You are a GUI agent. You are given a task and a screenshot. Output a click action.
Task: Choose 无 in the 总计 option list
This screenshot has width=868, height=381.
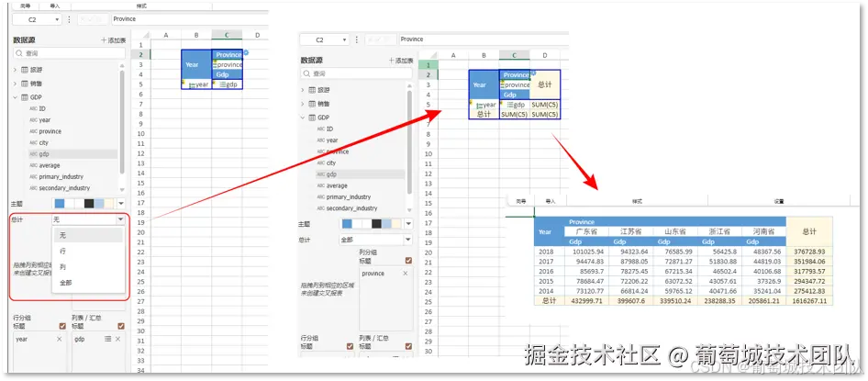[x=87, y=235]
